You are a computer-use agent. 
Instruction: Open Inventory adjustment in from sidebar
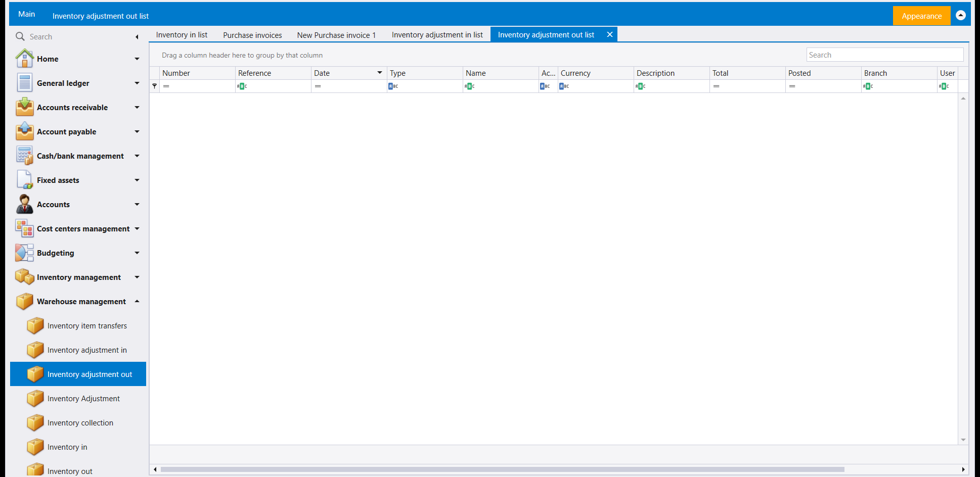(78, 350)
